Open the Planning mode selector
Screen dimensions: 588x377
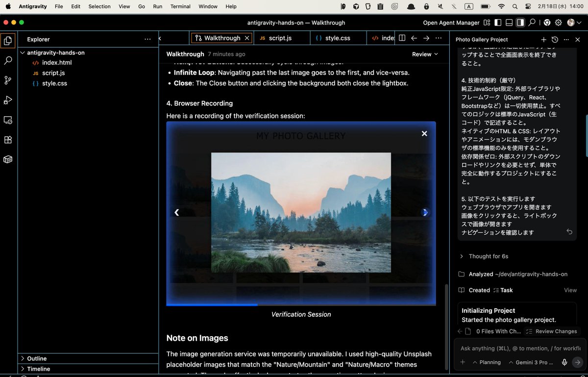coord(487,362)
